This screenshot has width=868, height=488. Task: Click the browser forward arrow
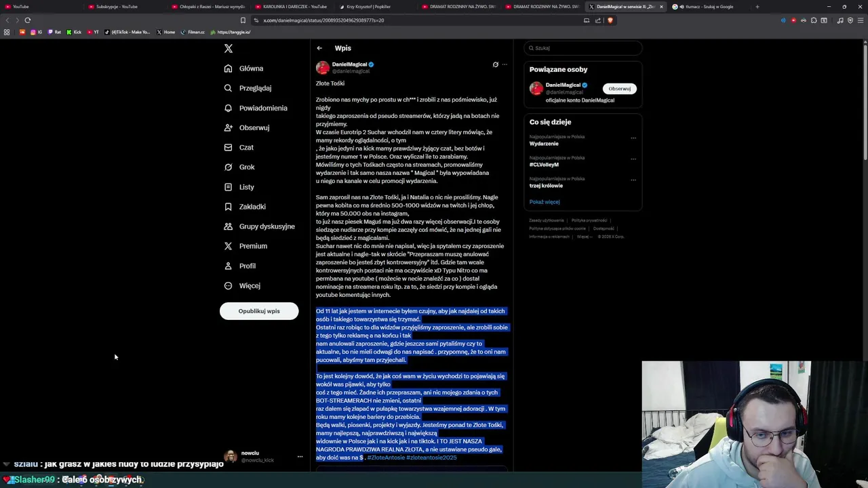click(17, 20)
